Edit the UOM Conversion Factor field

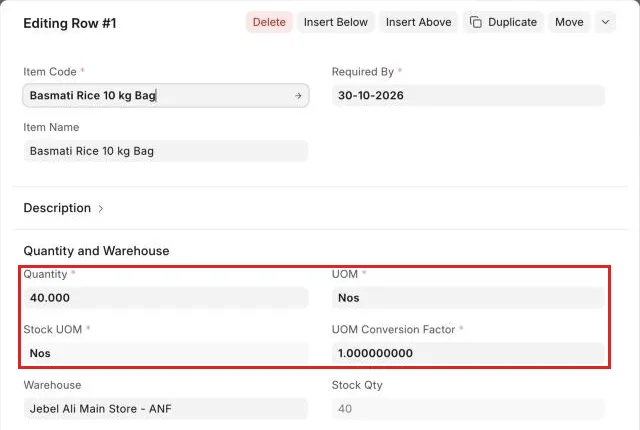[468, 353]
